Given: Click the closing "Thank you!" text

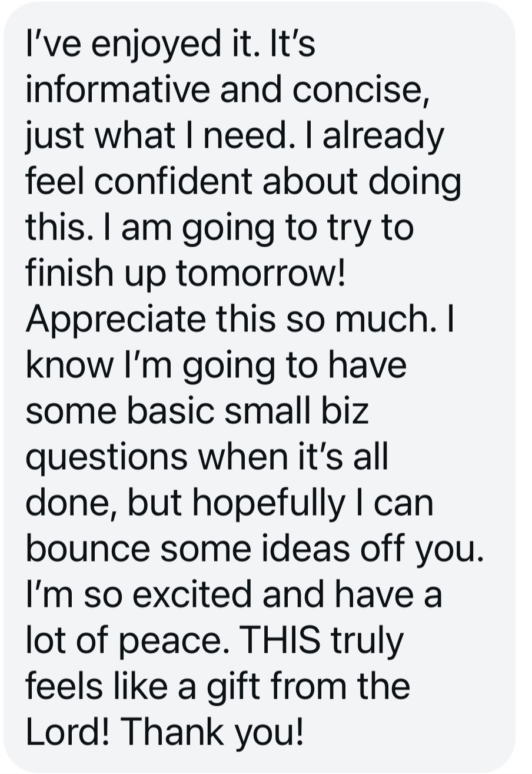Looking at the screenshot, I should [x=212, y=732].
